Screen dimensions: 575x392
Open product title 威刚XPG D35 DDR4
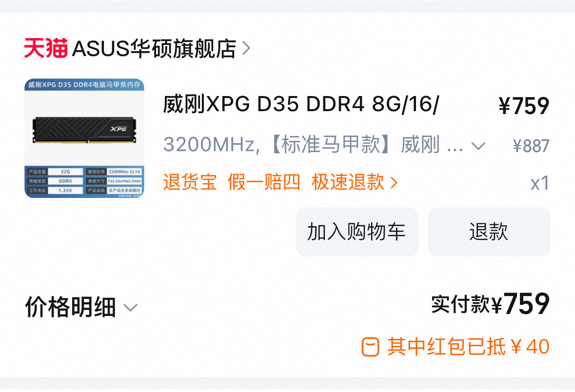(301, 104)
